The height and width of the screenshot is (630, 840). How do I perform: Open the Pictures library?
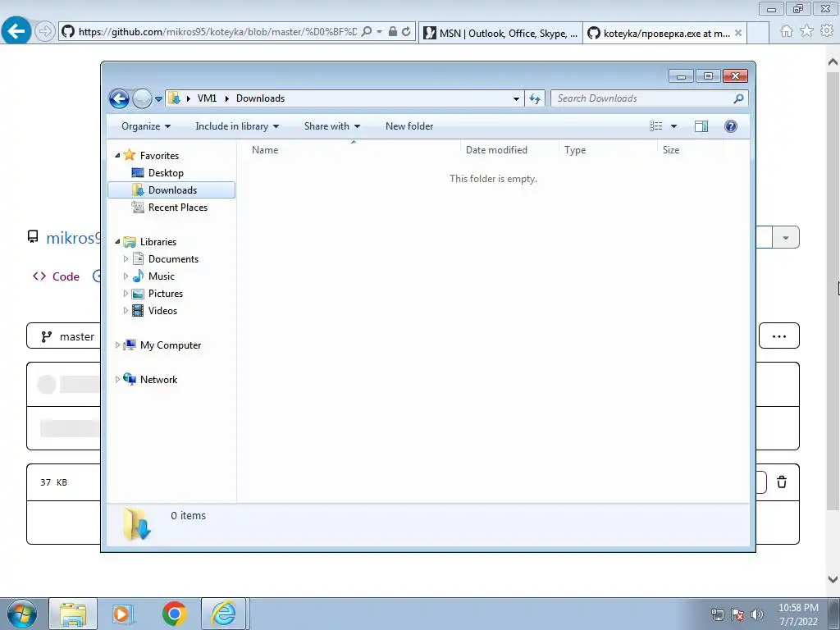[166, 294]
